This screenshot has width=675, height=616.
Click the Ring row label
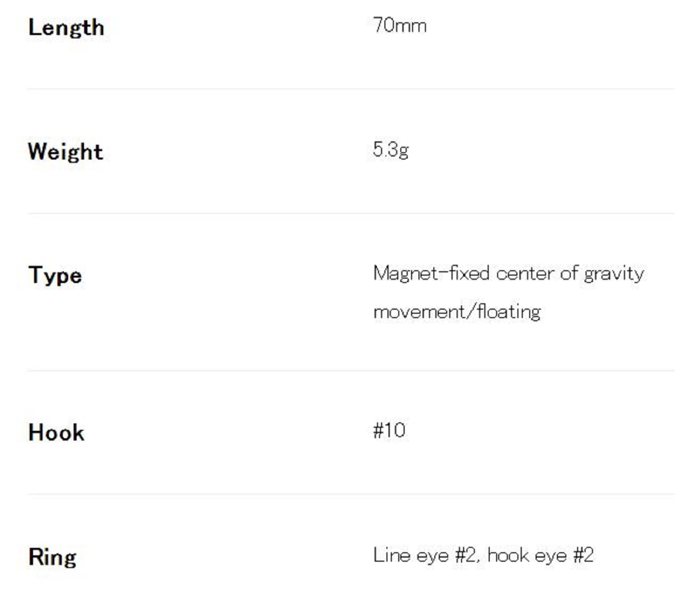pyautogui.click(x=52, y=557)
